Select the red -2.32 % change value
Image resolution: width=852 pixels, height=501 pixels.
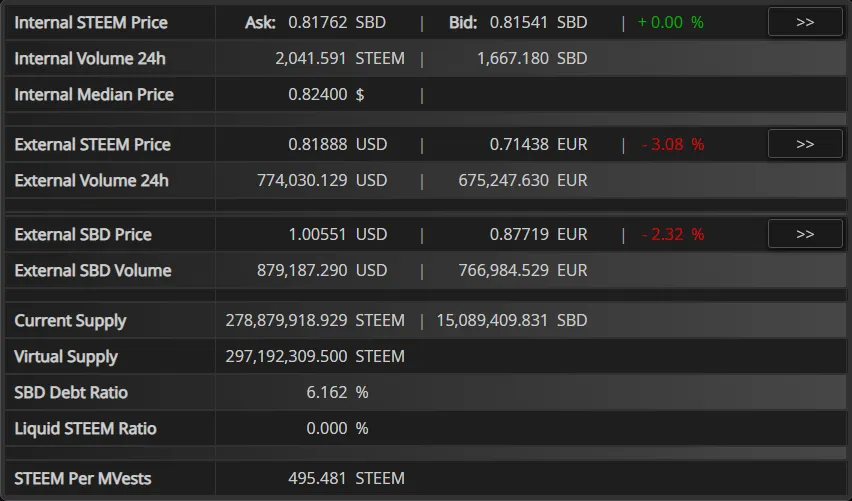(673, 234)
